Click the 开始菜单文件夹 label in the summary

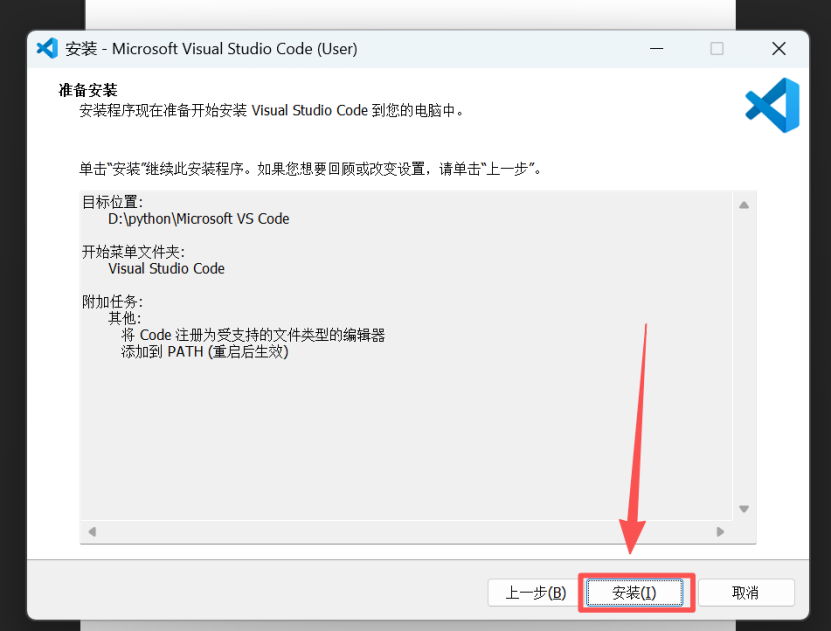pos(133,252)
